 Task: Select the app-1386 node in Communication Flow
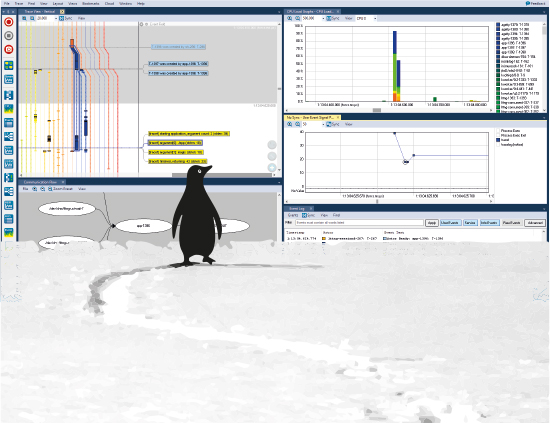[x=143, y=226]
